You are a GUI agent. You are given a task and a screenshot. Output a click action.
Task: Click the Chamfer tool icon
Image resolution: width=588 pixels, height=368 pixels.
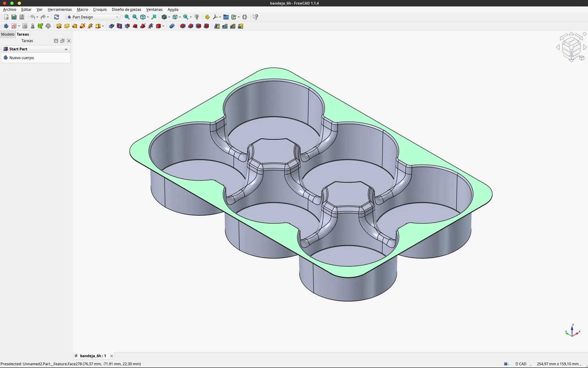[190, 26]
